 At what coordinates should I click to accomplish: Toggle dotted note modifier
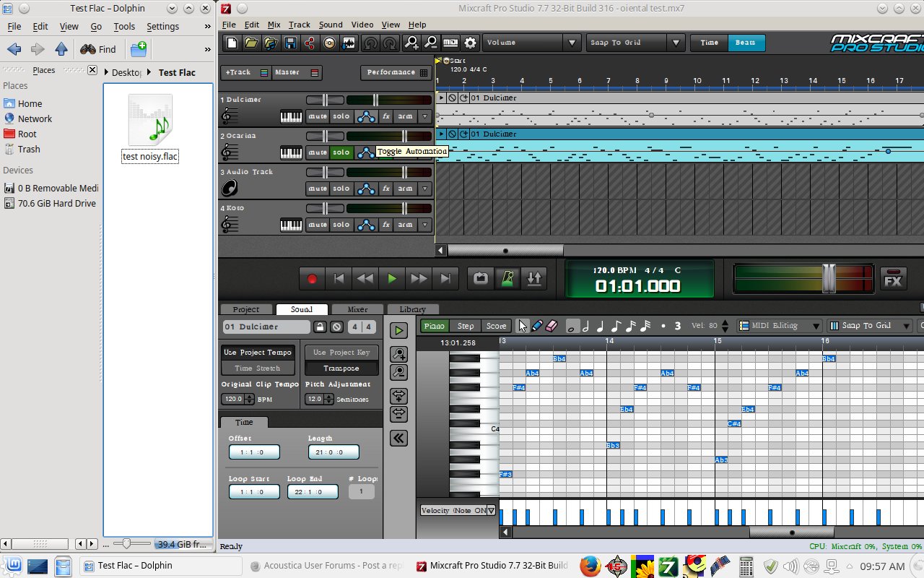[663, 327]
